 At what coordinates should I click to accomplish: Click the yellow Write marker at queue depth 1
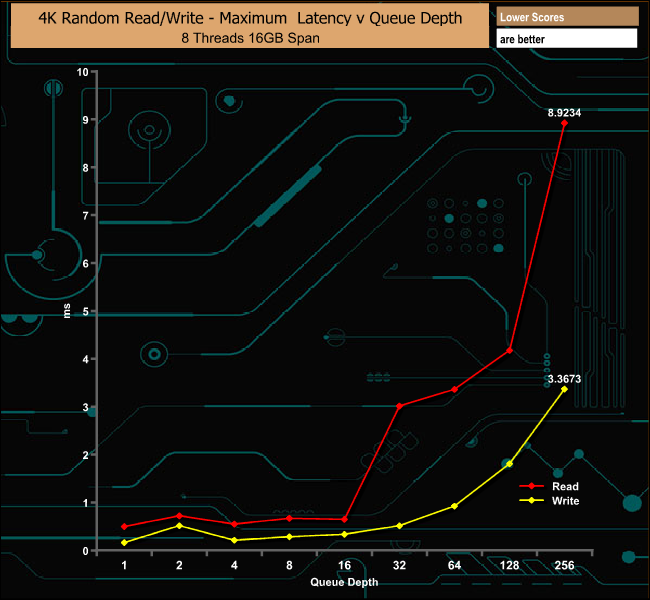tap(124, 543)
